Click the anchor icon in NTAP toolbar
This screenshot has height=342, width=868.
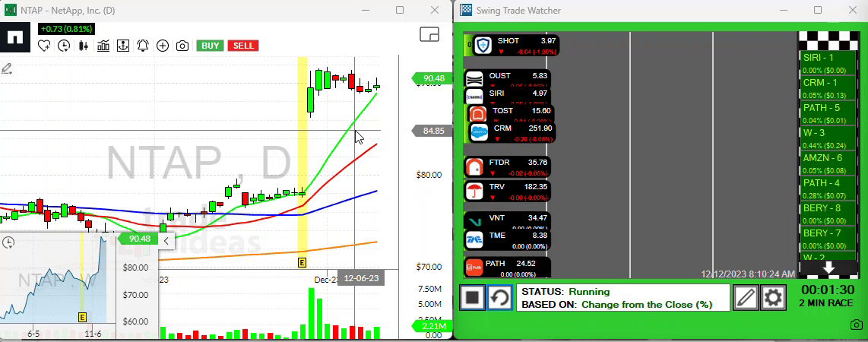(122, 46)
